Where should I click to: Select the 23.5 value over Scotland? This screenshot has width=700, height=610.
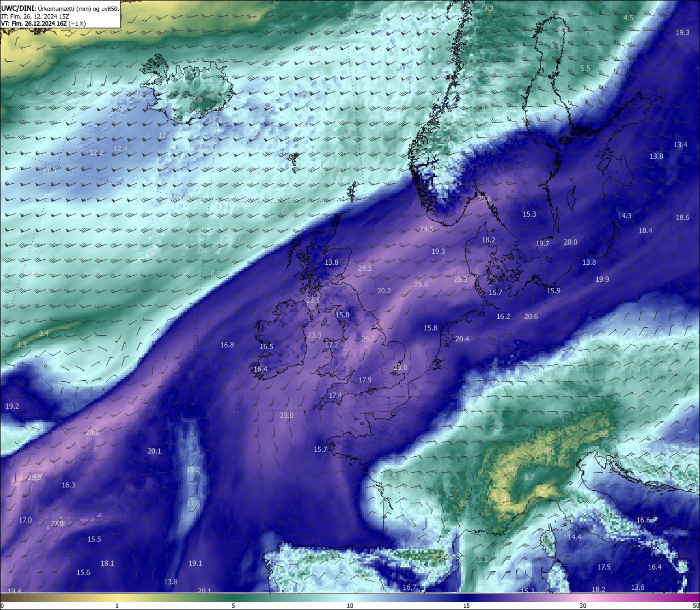pyautogui.click(x=313, y=300)
